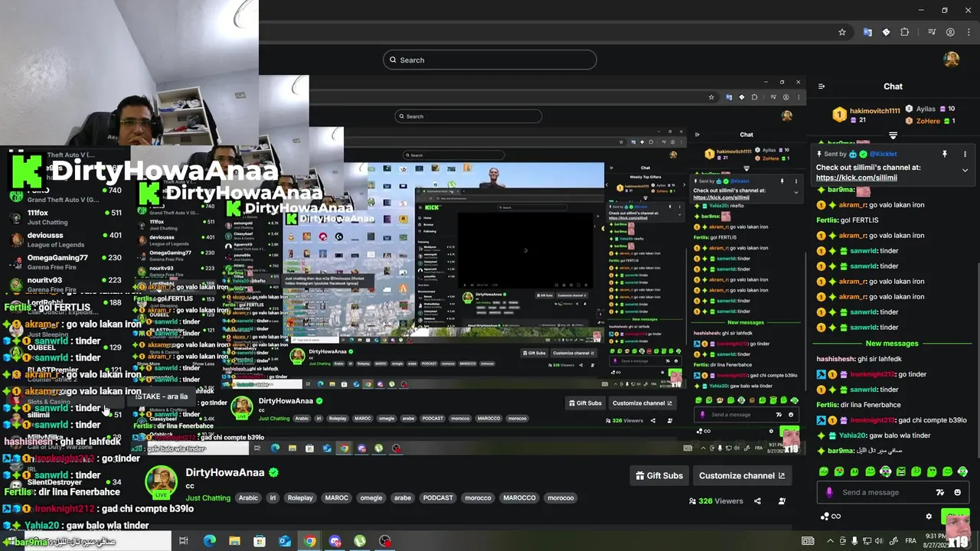Click the Kick search field
This screenshot has width=980, height=551.
[x=490, y=60]
